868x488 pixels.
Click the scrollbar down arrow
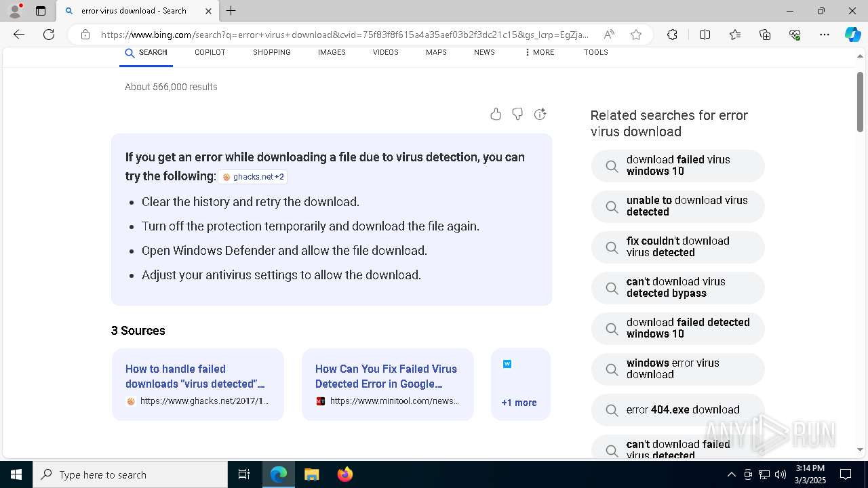tap(860, 449)
